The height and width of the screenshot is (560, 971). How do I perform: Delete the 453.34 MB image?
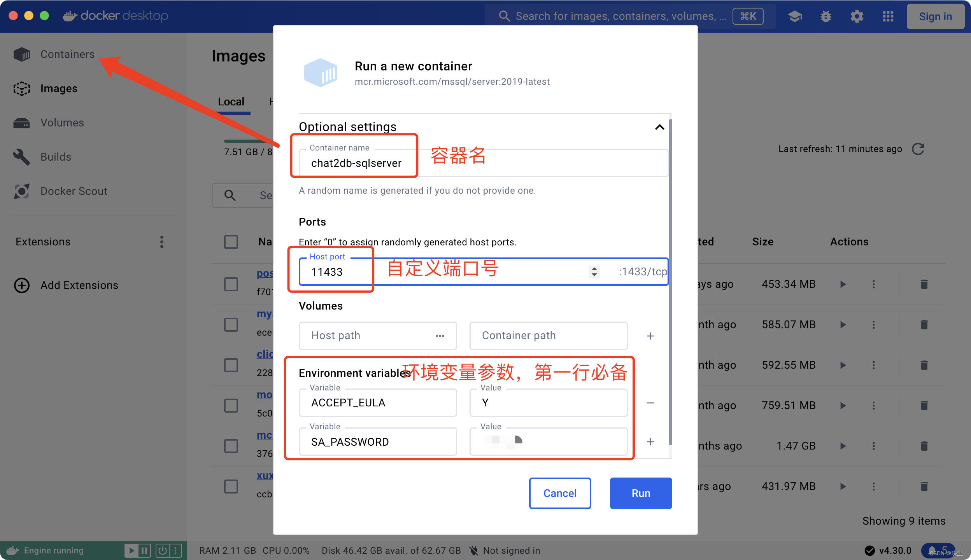click(924, 284)
